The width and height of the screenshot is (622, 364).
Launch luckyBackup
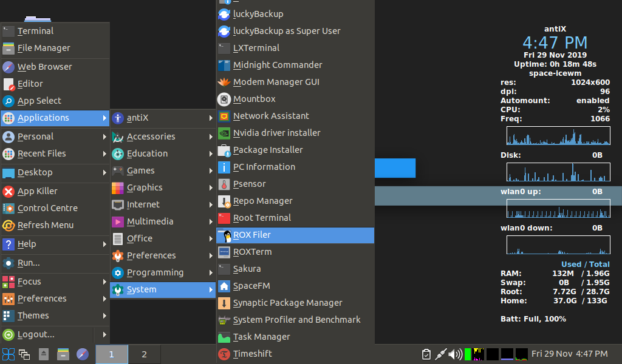click(x=295, y=14)
